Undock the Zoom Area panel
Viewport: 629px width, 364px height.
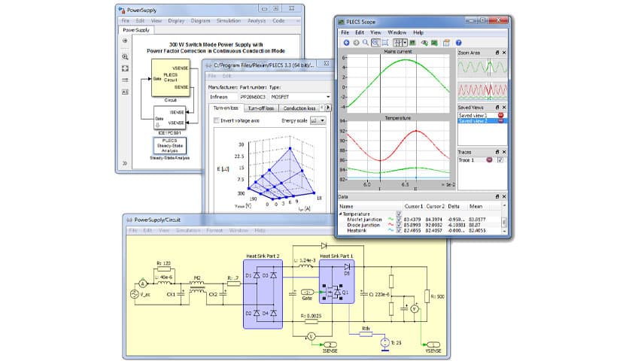497,53
